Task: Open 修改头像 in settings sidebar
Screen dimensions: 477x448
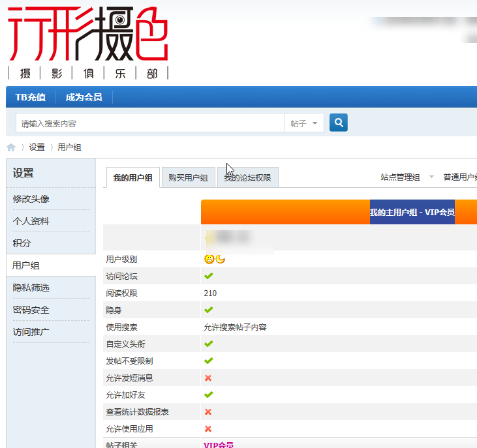Action: click(x=31, y=199)
